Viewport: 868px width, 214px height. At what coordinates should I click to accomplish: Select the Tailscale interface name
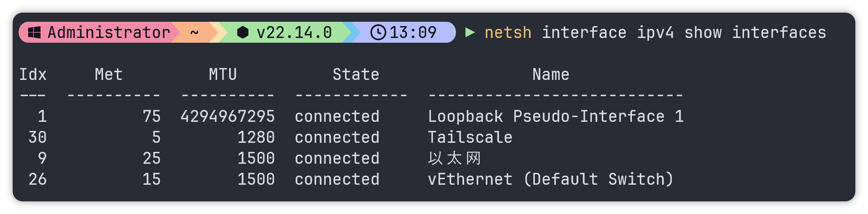(470, 137)
